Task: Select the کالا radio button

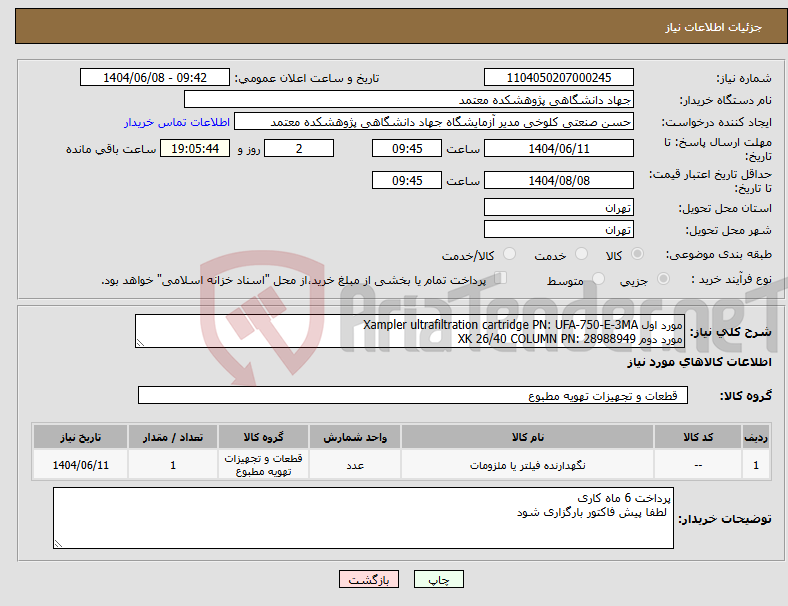Action: point(637,254)
